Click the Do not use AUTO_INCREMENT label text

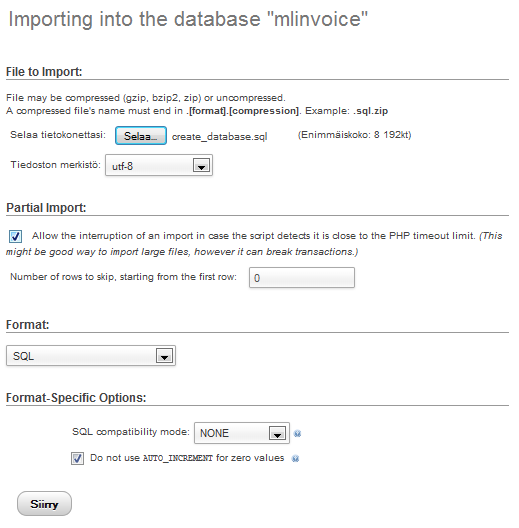coord(187,458)
